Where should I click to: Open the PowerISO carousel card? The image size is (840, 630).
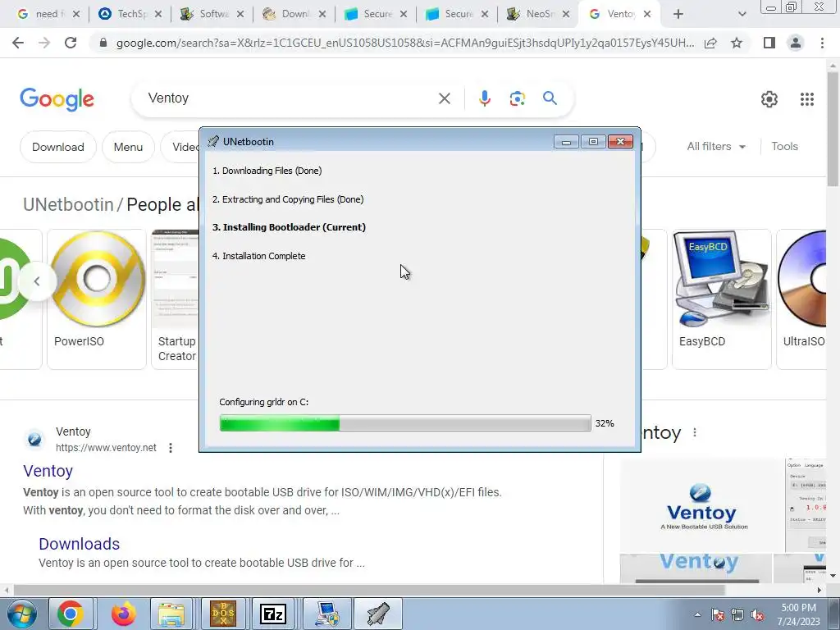click(97, 299)
